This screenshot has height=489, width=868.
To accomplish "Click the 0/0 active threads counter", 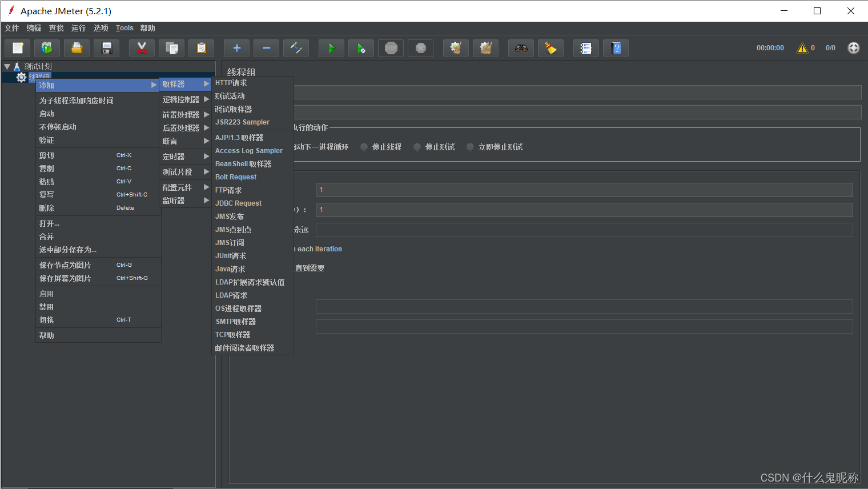I will click(830, 48).
